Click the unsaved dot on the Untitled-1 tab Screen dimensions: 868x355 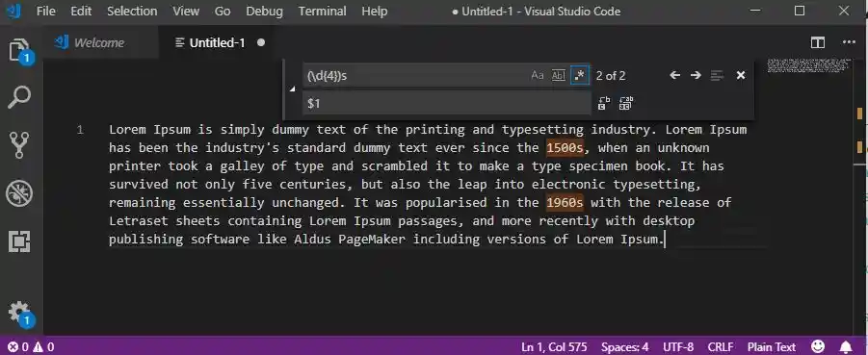(261, 42)
